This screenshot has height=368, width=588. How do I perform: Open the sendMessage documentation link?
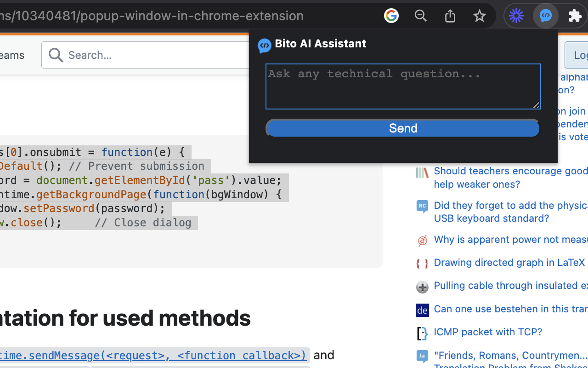tap(153, 355)
